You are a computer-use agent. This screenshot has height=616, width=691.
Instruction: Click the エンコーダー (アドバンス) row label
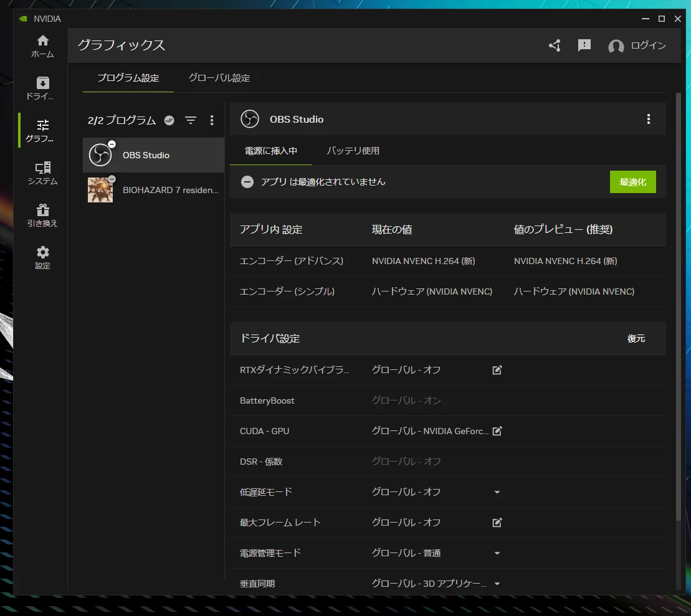pyautogui.click(x=291, y=261)
